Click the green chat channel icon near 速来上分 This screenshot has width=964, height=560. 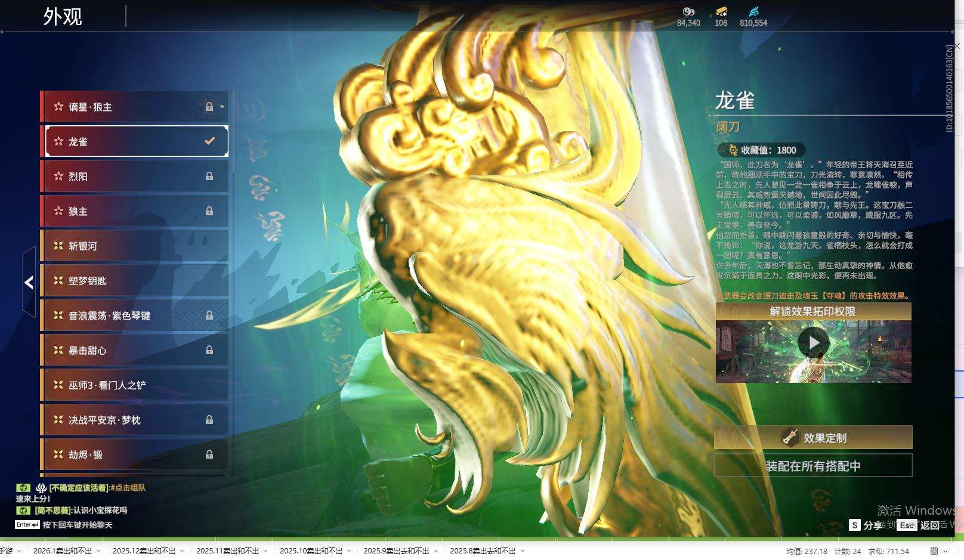pos(23,488)
